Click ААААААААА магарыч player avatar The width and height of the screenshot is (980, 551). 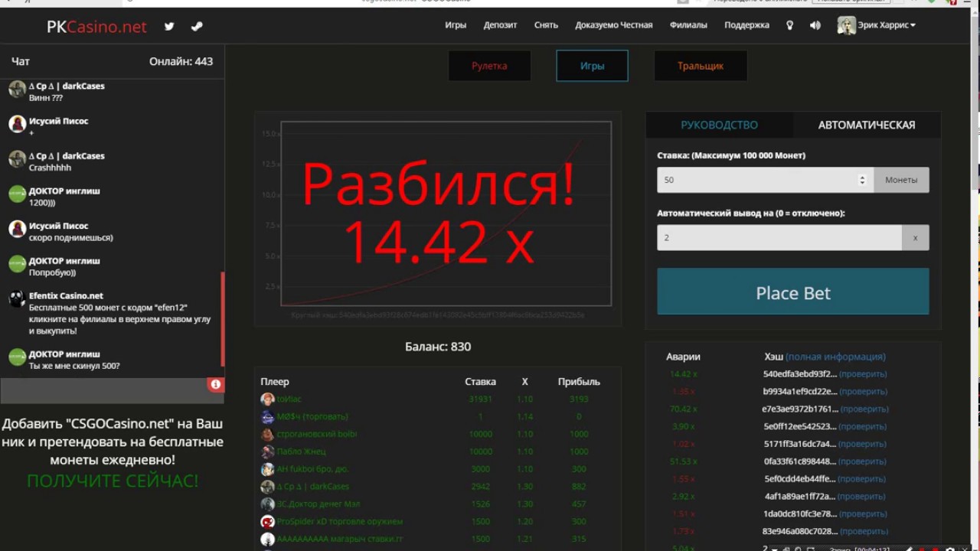pyautogui.click(x=267, y=540)
